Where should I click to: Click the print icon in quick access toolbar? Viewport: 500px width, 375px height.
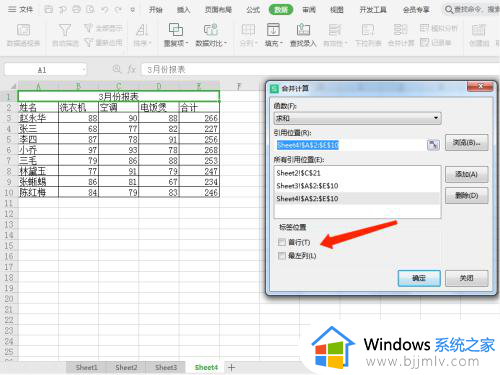77,10
